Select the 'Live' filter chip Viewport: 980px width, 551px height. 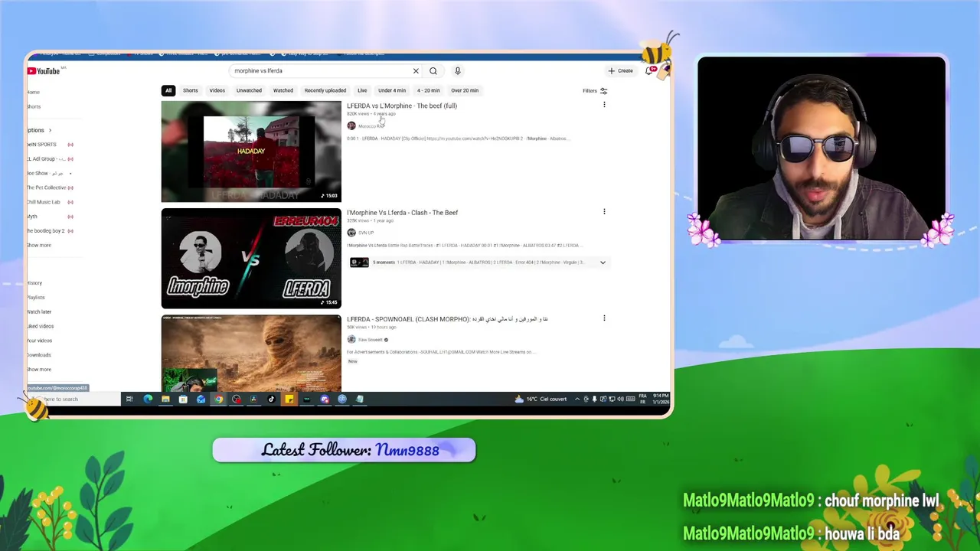362,90
